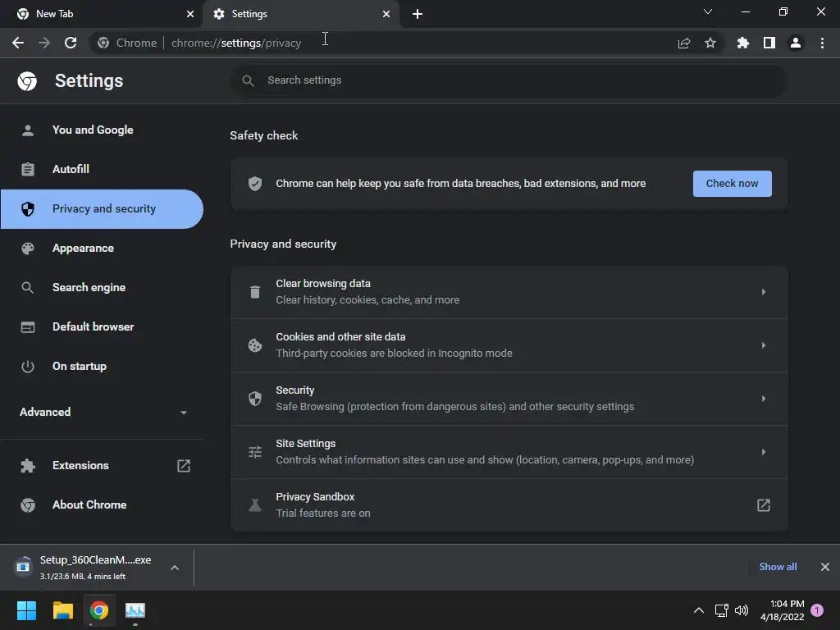Viewport: 840px width, 630px height.
Task: Dismiss the downloads bar
Action: pos(825,567)
